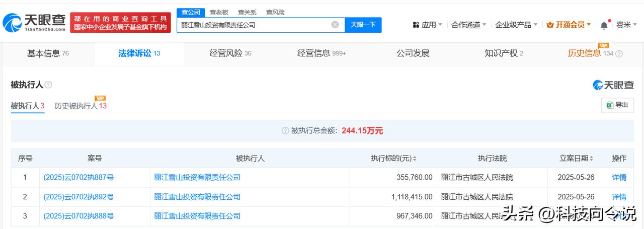Image resolution: width=644 pixels, height=229 pixels.
Task: Open case (2025)云0702执888号
Action: [78, 216]
